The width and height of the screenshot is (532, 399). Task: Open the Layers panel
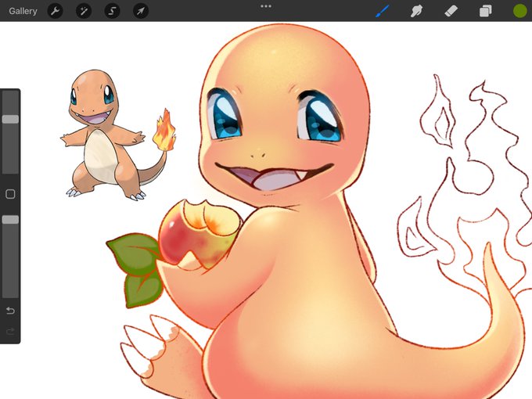[x=486, y=11]
